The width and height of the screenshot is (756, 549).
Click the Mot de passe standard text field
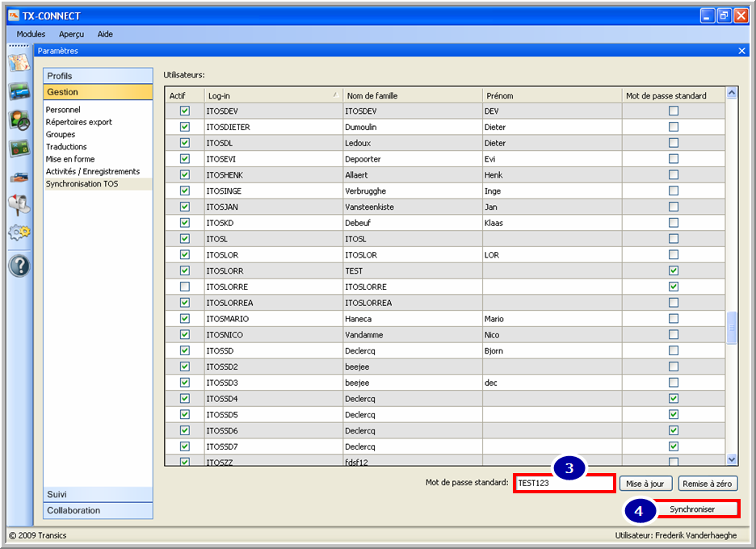pos(565,484)
